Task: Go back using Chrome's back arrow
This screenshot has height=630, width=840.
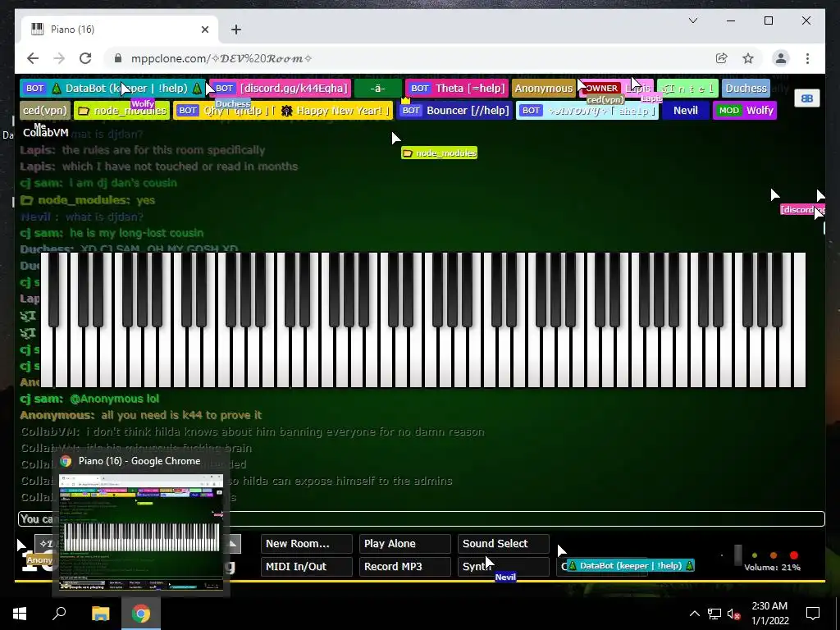Action: tap(33, 58)
